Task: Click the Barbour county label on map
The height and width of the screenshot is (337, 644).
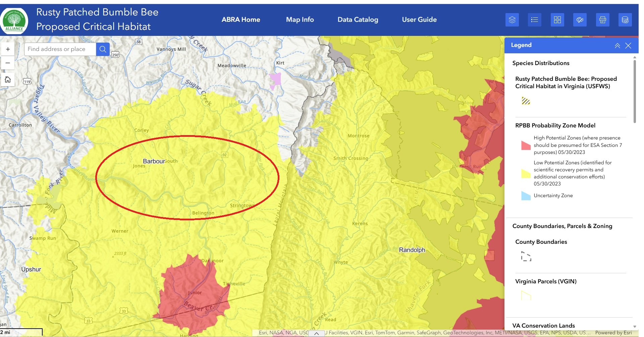Action: (x=154, y=161)
